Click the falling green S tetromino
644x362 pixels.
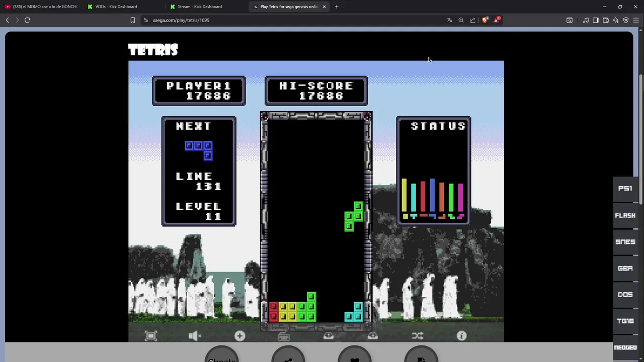pos(354,216)
